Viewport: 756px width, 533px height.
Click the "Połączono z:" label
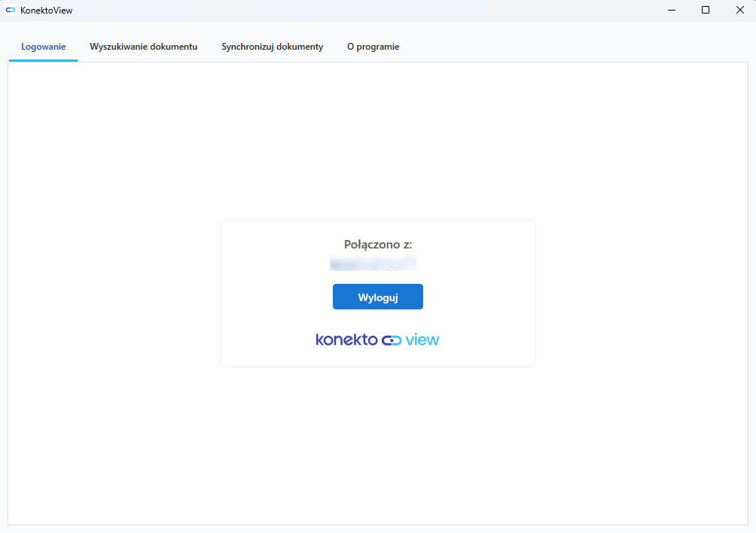pos(378,245)
